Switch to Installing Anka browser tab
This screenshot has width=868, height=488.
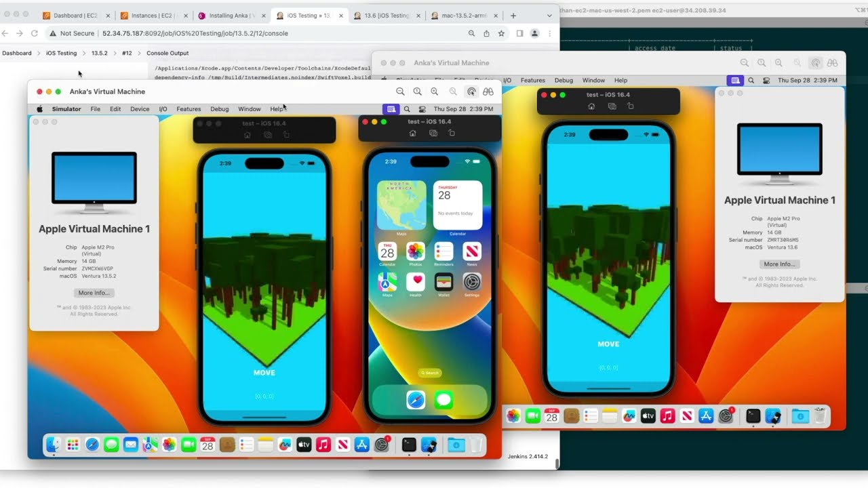point(232,16)
